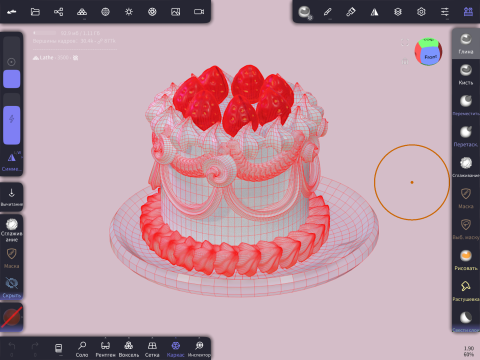Viewport: 480px width, 360px height.
Task: Open the Symmetry triangle menu
Action: 374,12
